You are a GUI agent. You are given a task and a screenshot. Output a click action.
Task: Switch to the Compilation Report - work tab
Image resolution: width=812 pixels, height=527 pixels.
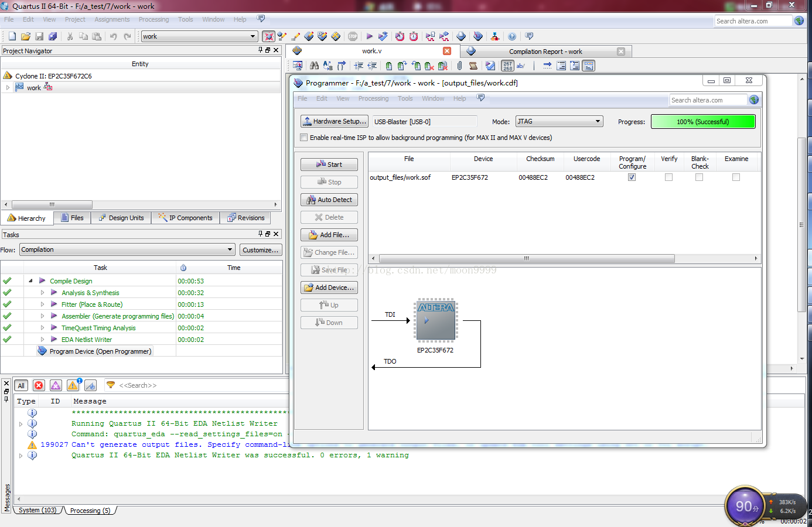[545, 52]
